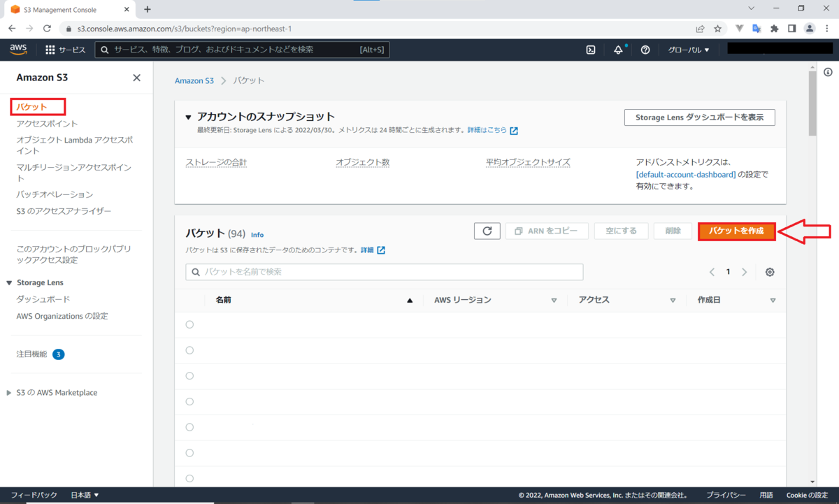Open the browser extensions puzzle icon

point(775,29)
